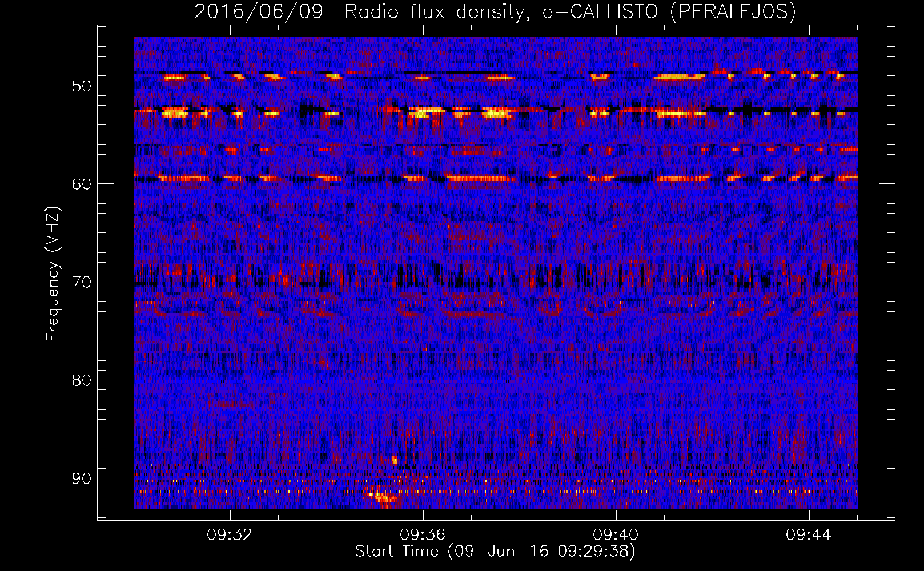Screen dimensions: 924x571
Task: Click the 09:32 time tick label
Action: click(230, 535)
